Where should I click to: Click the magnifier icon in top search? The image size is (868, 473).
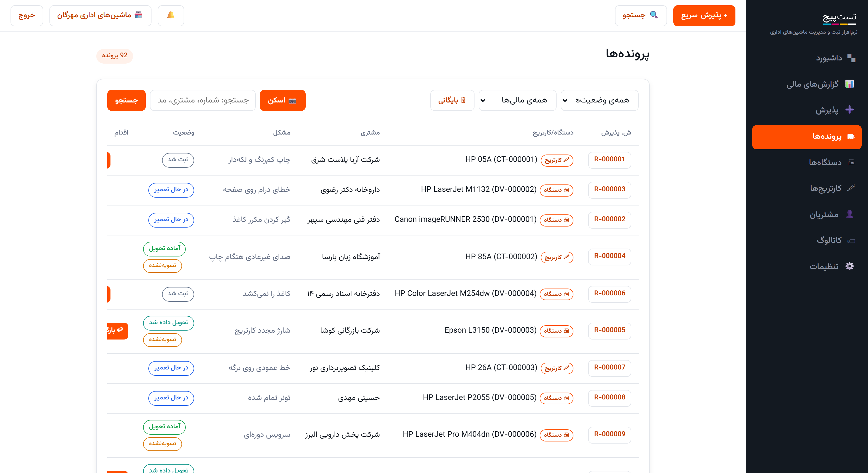click(654, 15)
